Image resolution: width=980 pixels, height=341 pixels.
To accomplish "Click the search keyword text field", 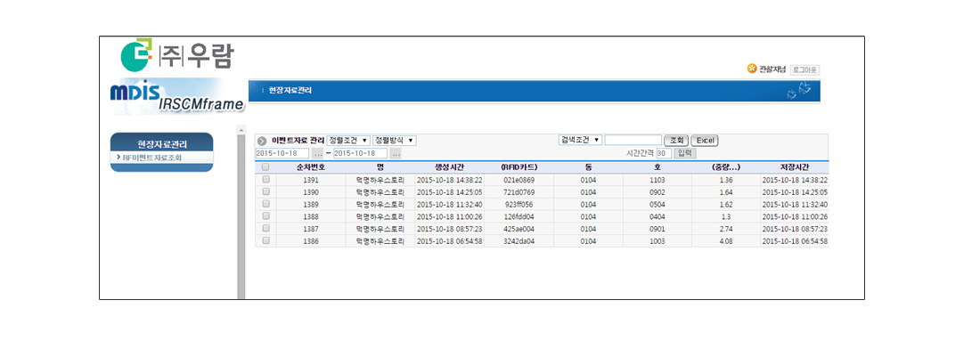I will 633,140.
